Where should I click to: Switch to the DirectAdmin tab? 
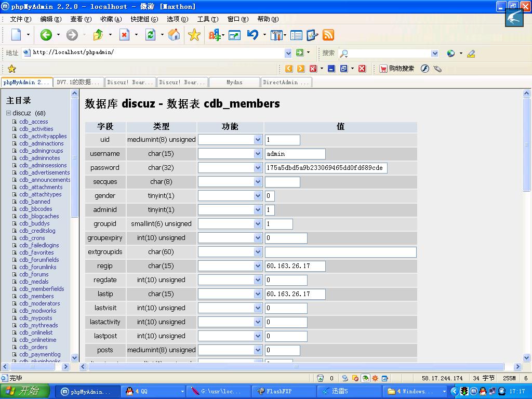286,83
